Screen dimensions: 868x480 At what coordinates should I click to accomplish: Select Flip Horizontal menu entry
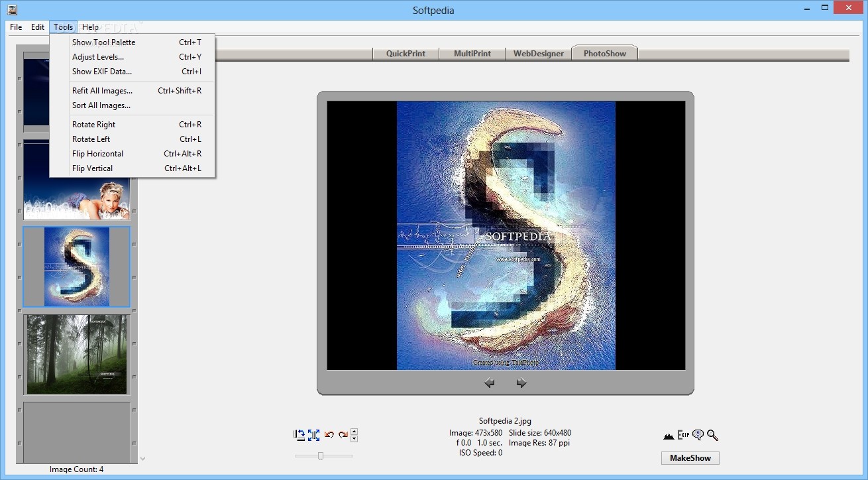point(133,154)
